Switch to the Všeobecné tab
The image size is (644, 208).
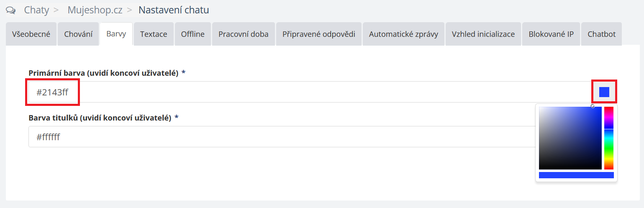pyautogui.click(x=31, y=34)
